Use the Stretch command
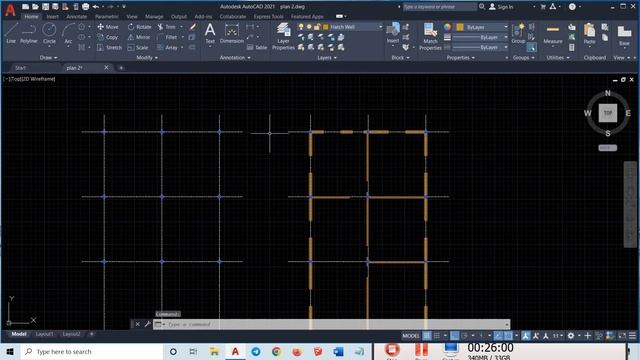 (109, 47)
